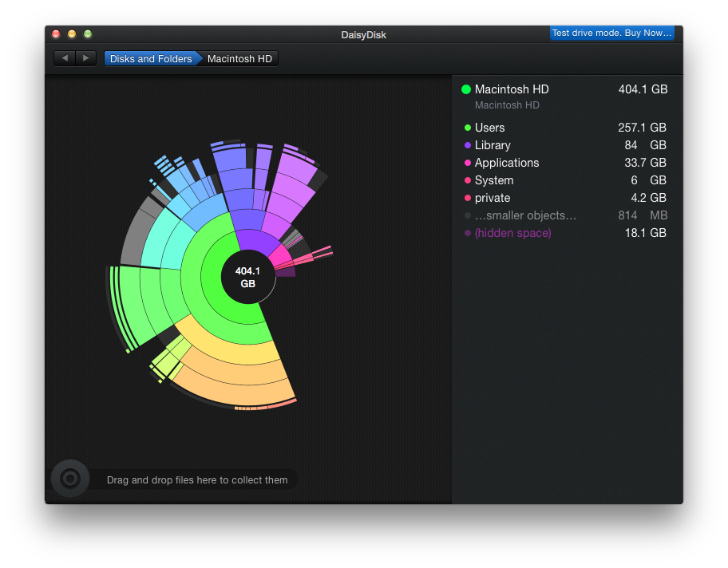Open the System folder in list
728x568 pixels.
click(565, 180)
